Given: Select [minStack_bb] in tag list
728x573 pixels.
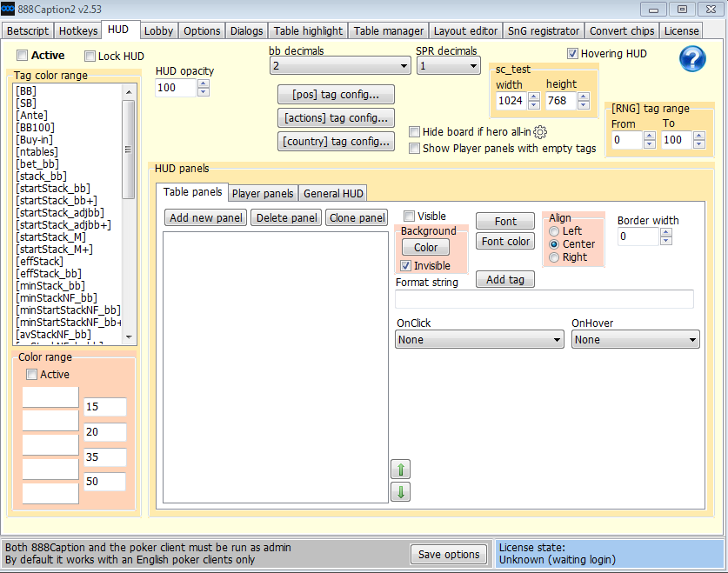Looking at the screenshot, I should (50, 286).
